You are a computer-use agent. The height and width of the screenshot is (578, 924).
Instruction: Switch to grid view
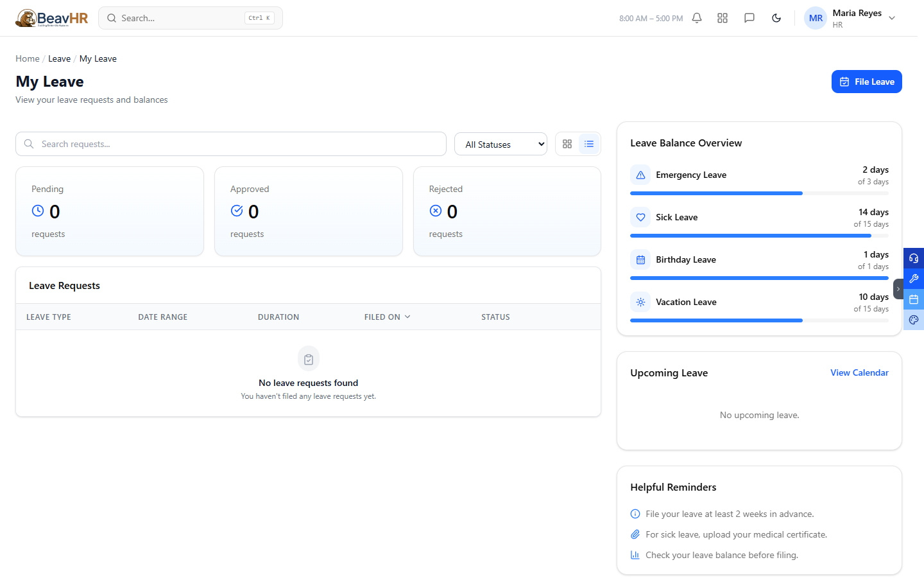pyautogui.click(x=567, y=144)
